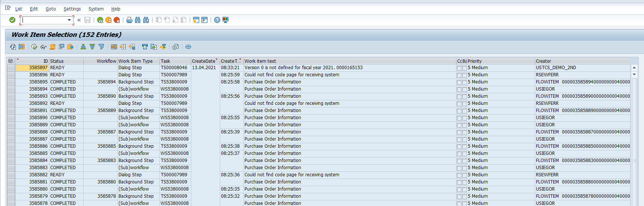The width and height of the screenshot is (644, 206).
Task: Open the Settings menu
Action: coord(72,9)
